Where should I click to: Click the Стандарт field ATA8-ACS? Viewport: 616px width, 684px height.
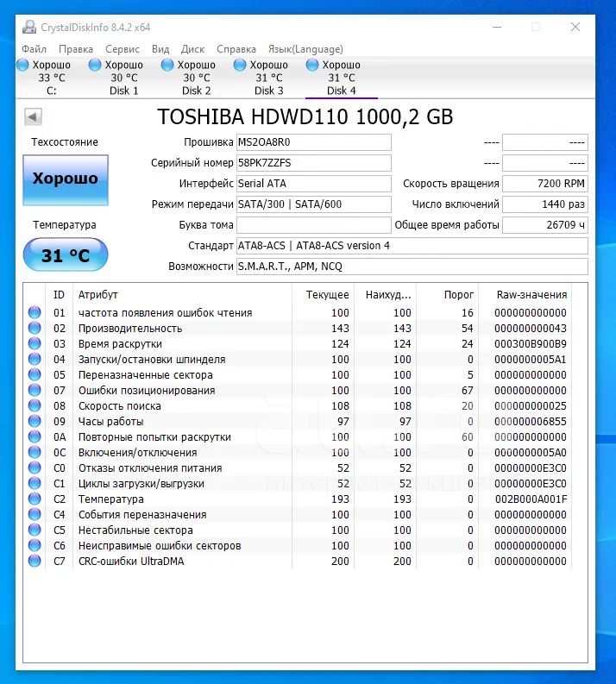[412, 246]
